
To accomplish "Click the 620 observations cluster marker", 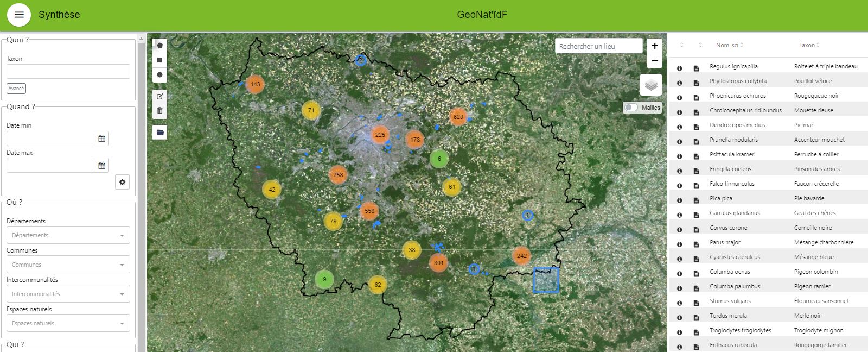I will 458,117.
